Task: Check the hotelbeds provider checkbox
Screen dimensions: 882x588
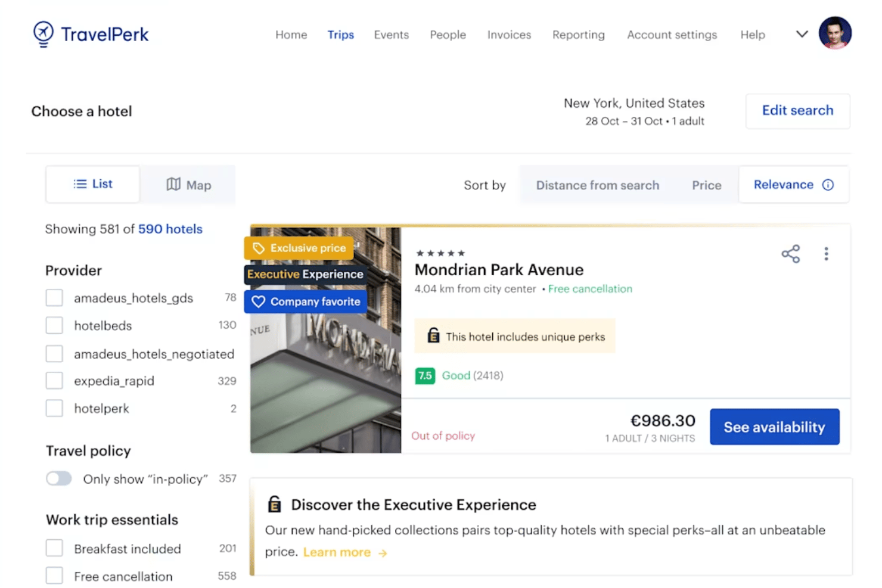Action: (54, 325)
